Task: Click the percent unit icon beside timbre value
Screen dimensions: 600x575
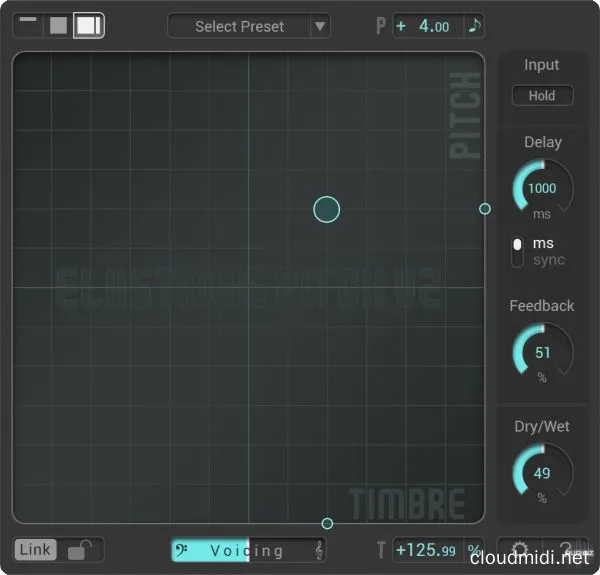Action: 474,550
